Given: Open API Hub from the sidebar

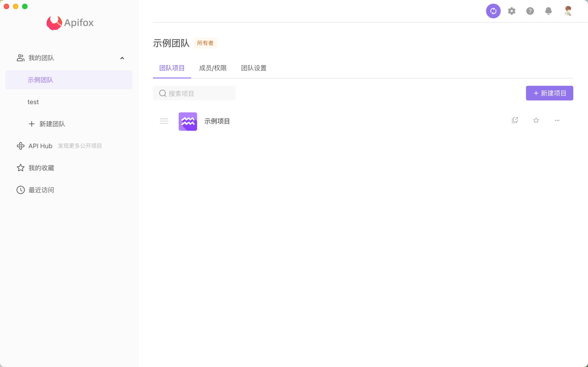Looking at the screenshot, I should (x=40, y=146).
